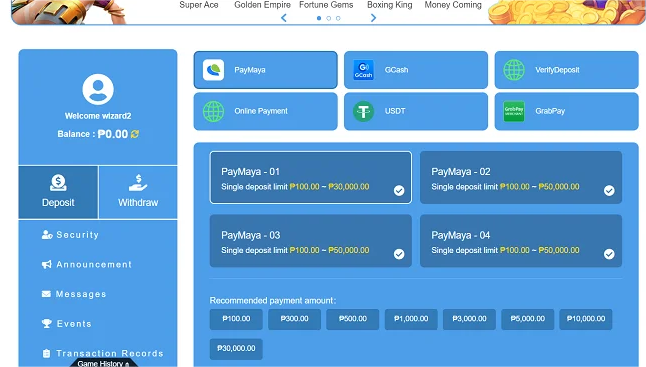Click checkmark on PayMaya - 03 card
The height and width of the screenshot is (367, 646).
(399, 254)
